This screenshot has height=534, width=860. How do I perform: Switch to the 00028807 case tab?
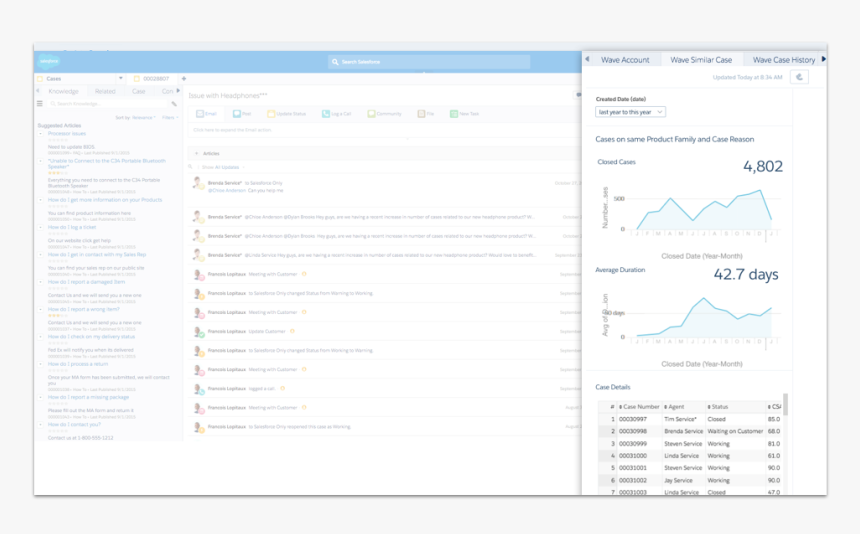click(151, 79)
